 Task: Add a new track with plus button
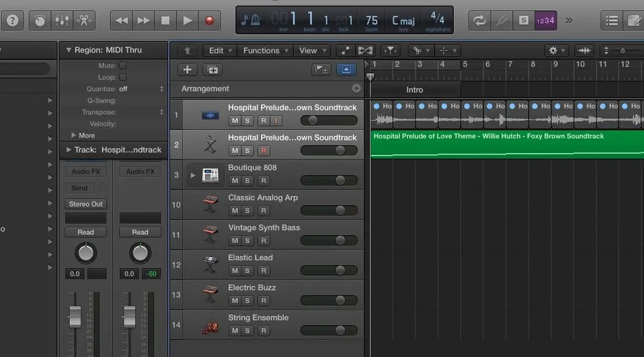tap(187, 69)
